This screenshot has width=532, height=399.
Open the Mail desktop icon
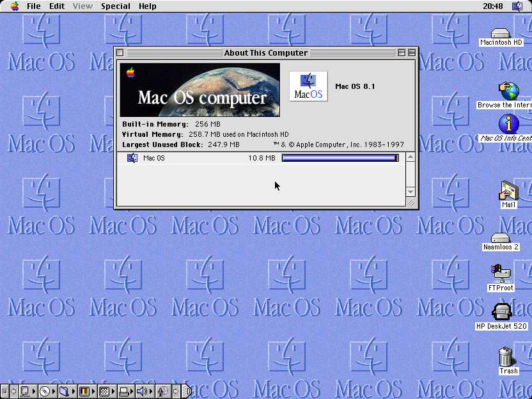tap(508, 191)
